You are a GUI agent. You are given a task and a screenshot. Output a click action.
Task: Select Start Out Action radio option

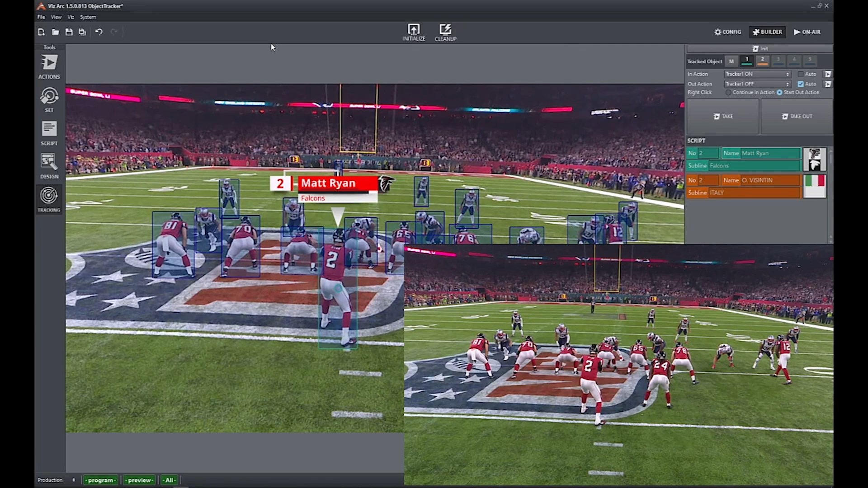pos(779,92)
